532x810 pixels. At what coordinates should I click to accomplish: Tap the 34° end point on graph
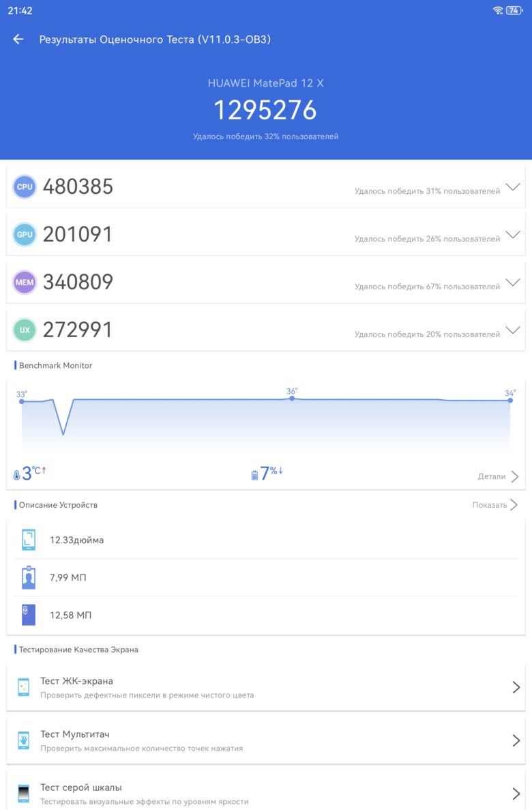[x=510, y=400]
